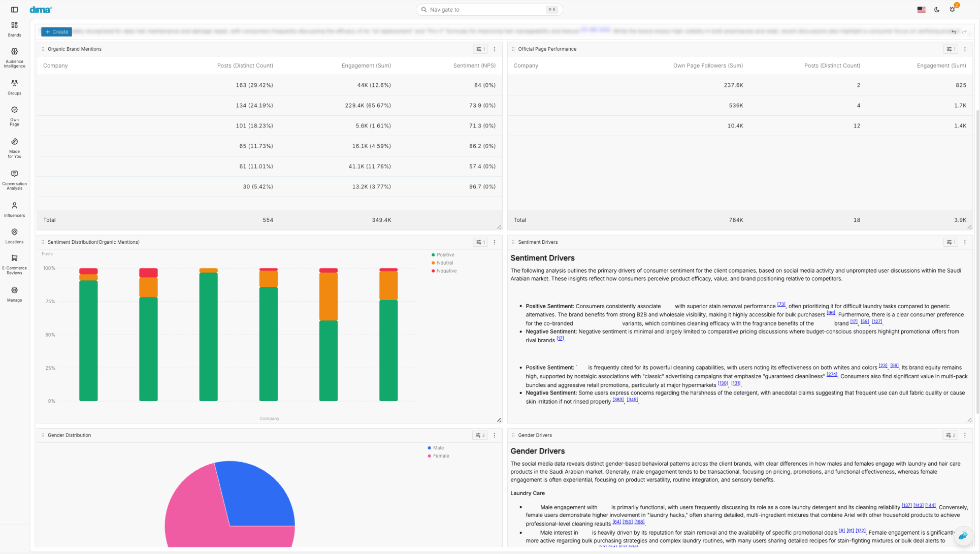Viewport: 980px width, 554px height.
Task: Toggle the sidebar panel icon
Action: click(x=14, y=10)
